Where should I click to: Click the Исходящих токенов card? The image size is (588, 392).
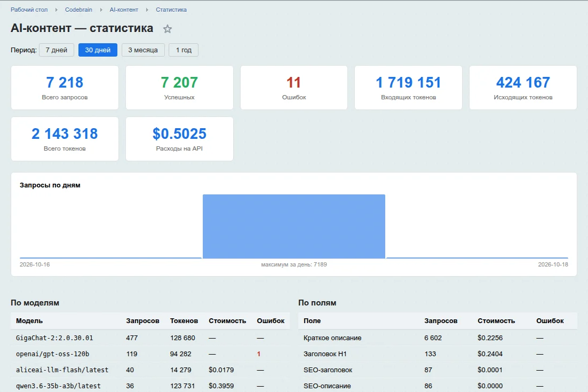(523, 88)
